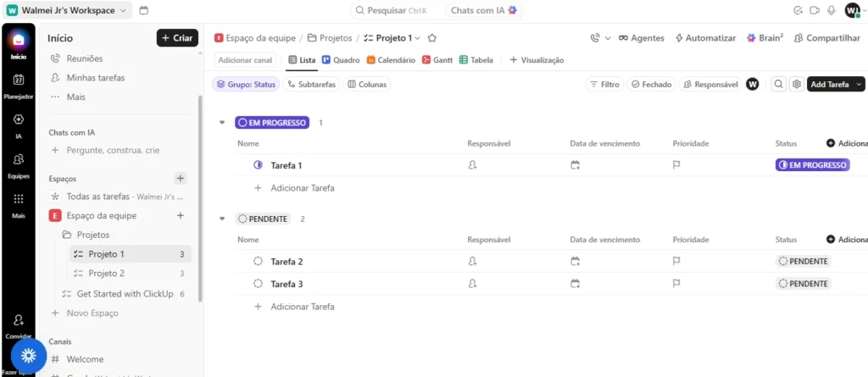Set due date for Tarefa 2

[576, 261]
